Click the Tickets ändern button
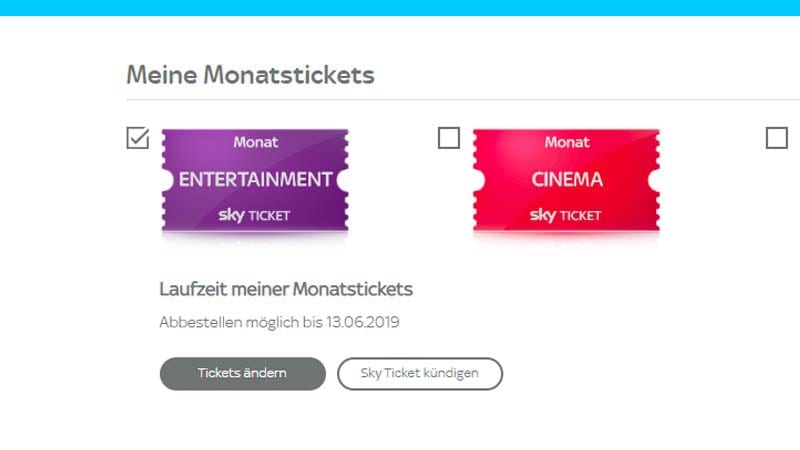The width and height of the screenshot is (800, 450). click(x=242, y=373)
